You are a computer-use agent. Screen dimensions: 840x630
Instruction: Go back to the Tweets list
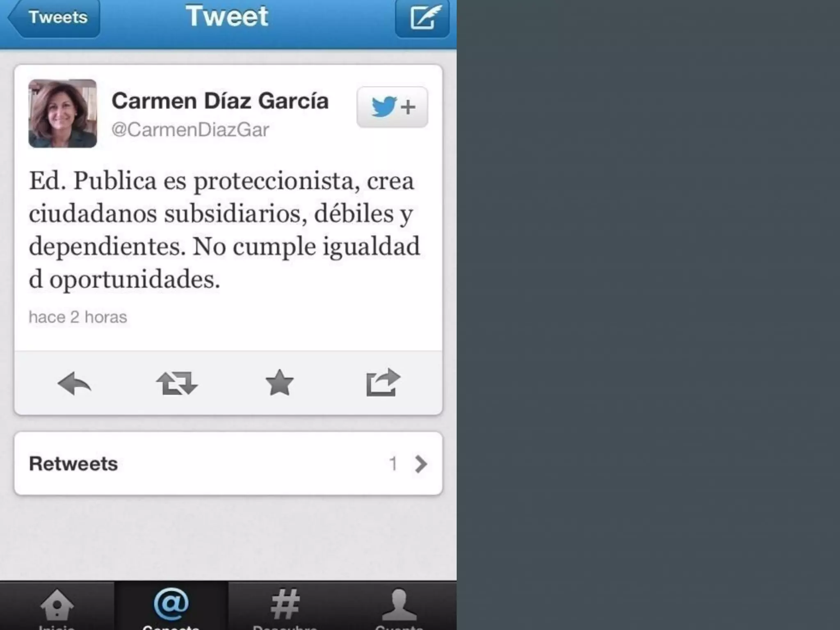54,18
